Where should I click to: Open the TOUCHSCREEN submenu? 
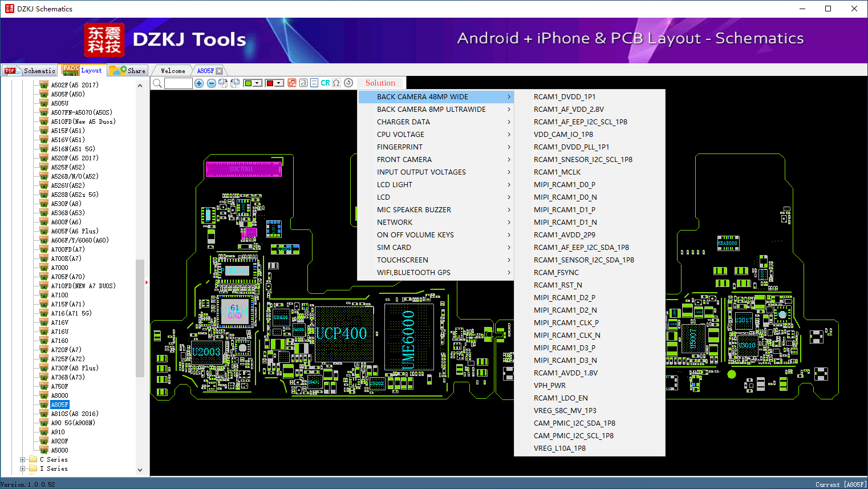click(436, 260)
